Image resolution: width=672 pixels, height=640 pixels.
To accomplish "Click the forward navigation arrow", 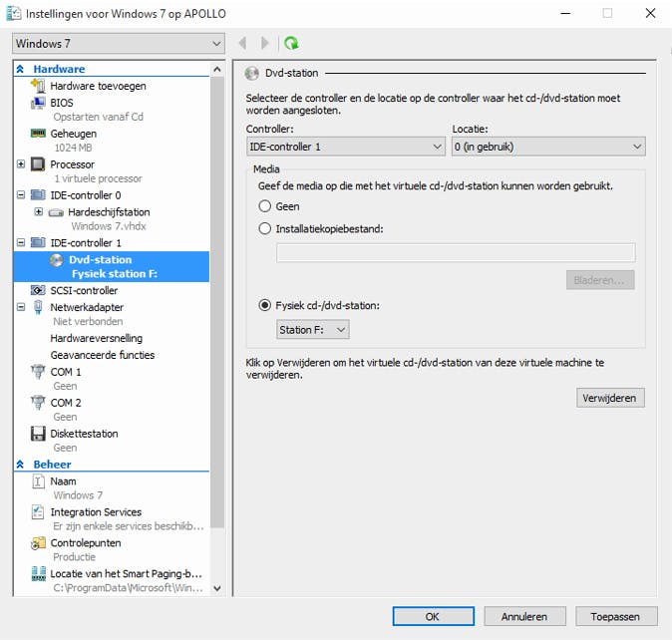I will [x=265, y=43].
